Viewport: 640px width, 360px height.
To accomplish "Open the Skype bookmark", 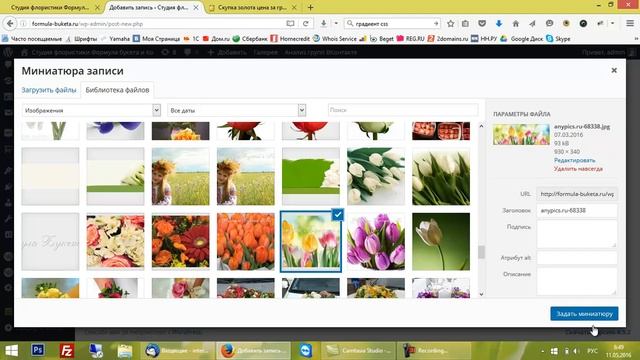I will point(558,39).
